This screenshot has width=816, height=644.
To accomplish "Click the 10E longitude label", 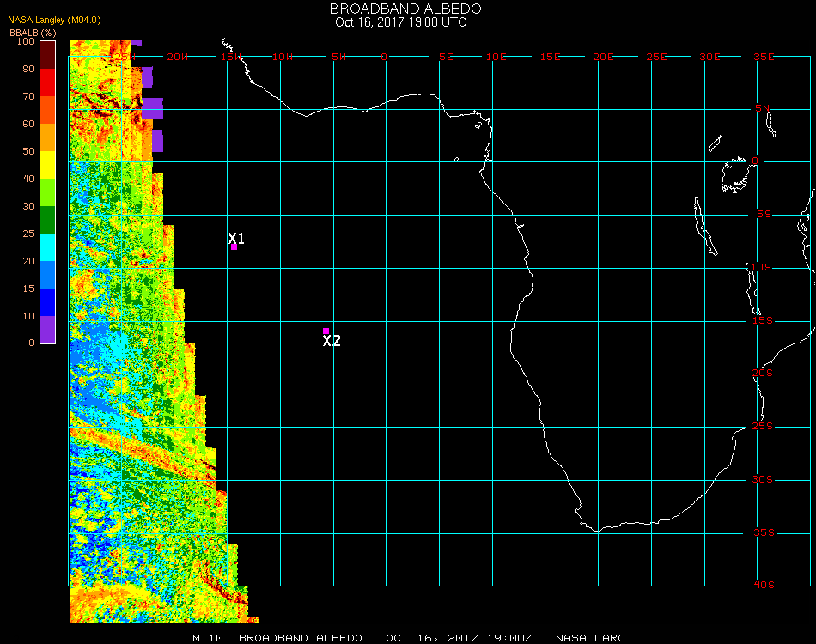I will (496, 57).
